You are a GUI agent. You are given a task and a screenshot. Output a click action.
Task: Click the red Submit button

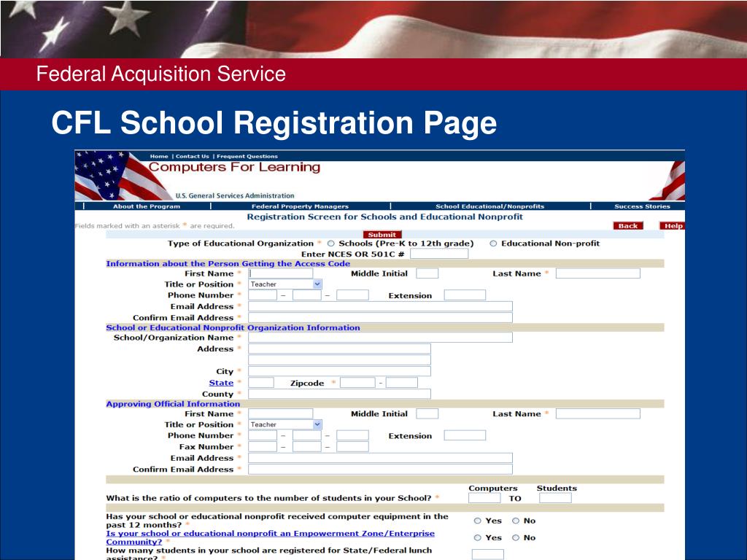[382, 234]
